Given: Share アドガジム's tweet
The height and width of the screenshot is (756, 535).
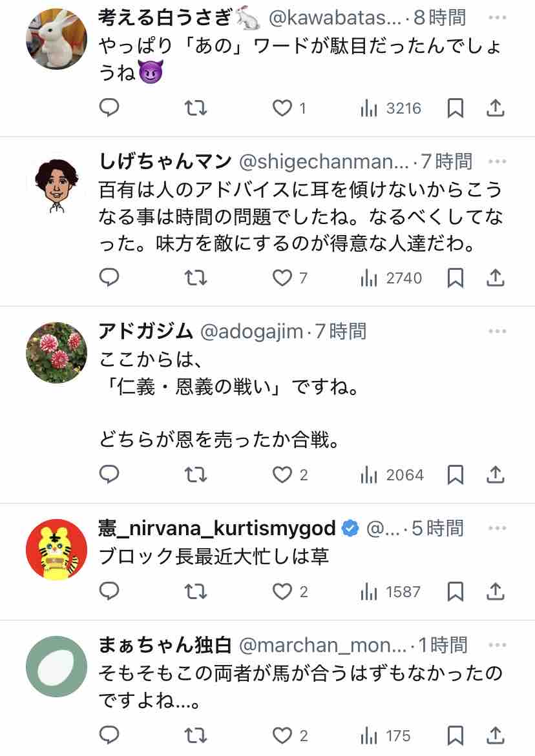Looking at the screenshot, I should pos(495,475).
